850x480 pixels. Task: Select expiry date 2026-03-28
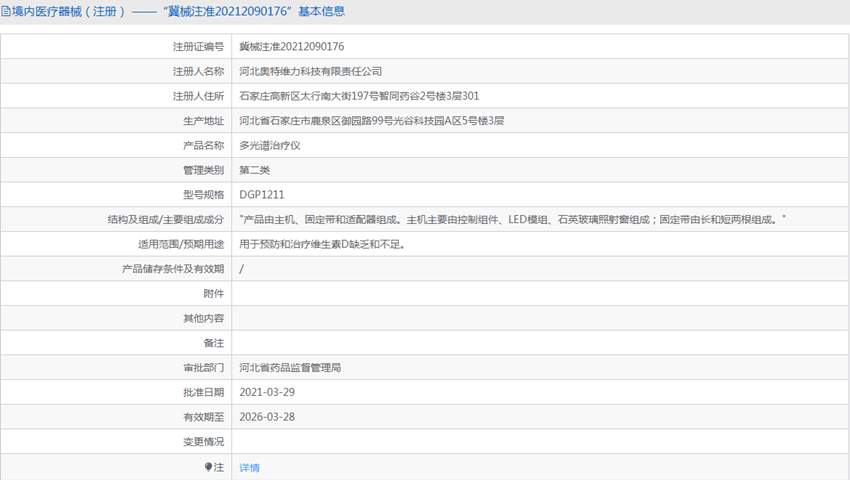tap(267, 417)
